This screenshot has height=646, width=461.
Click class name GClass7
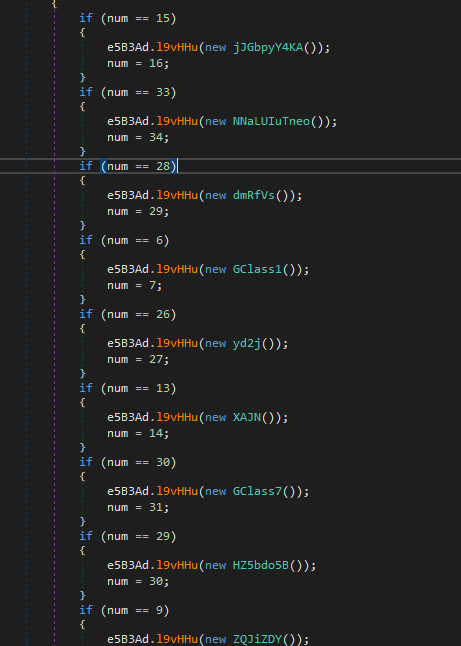coord(257,492)
